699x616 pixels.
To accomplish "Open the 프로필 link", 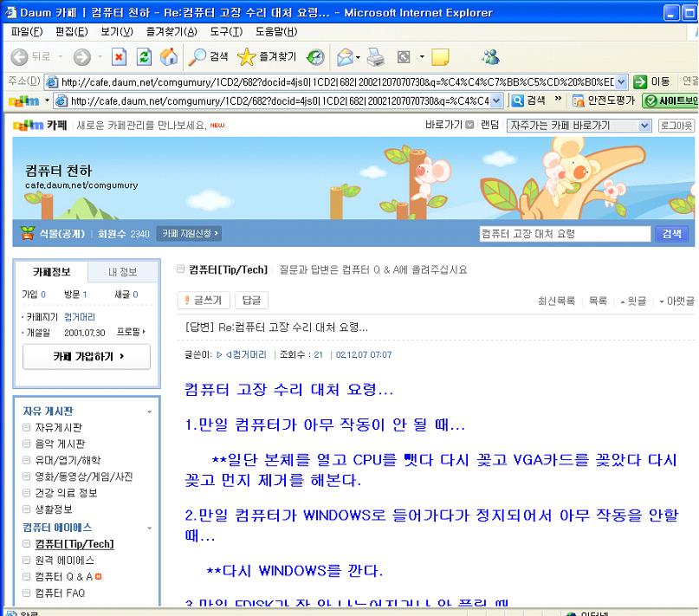I will (131, 332).
